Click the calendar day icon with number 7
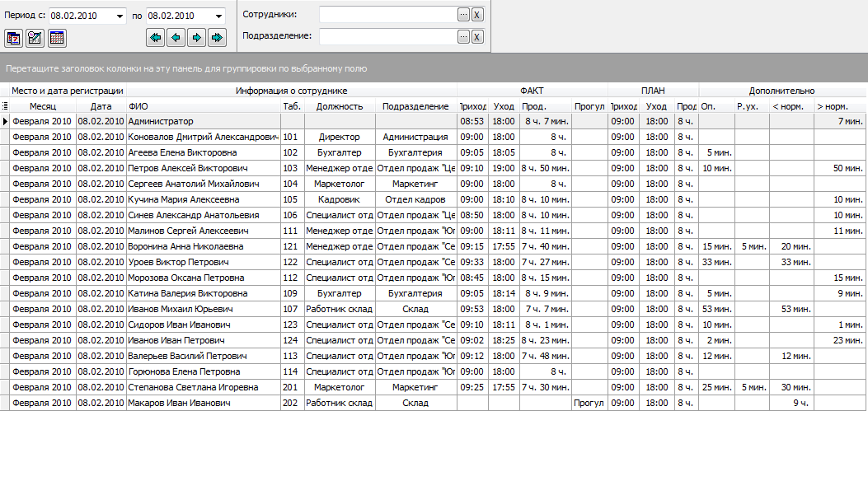Image resolution: width=868 pixels, height=481 pixels. point(14,38)
